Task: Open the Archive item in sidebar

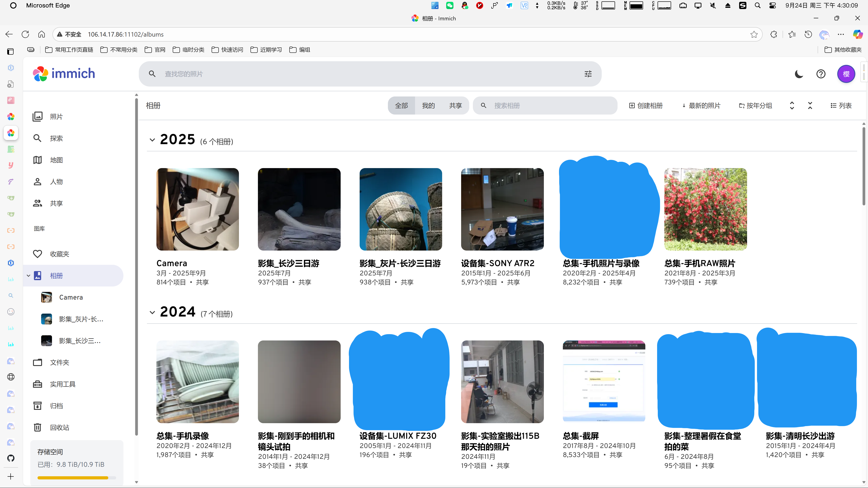Action: click(x=56, y=406)
